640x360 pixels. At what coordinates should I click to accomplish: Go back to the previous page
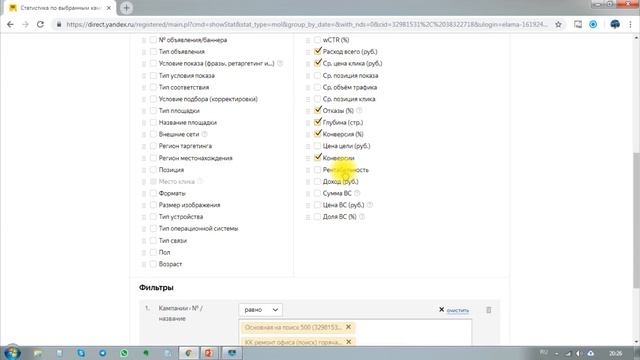pos(10,24)
